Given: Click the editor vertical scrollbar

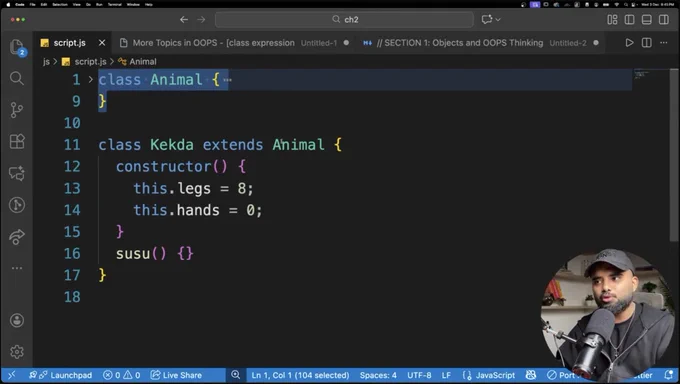Looking at the screenshot, I should pos(673,155).
